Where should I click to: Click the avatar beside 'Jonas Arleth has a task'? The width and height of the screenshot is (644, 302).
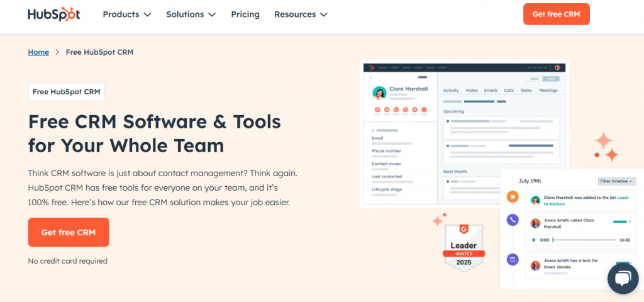(535, 266)
